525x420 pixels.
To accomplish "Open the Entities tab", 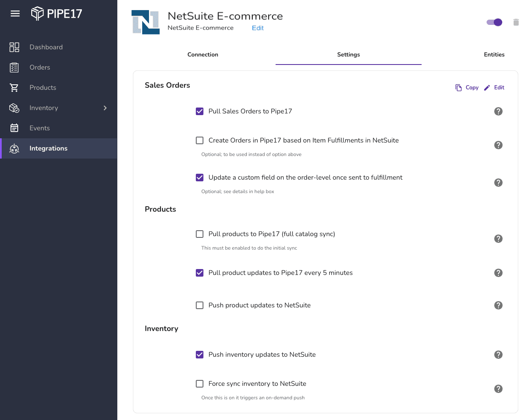I will point(494,55).
